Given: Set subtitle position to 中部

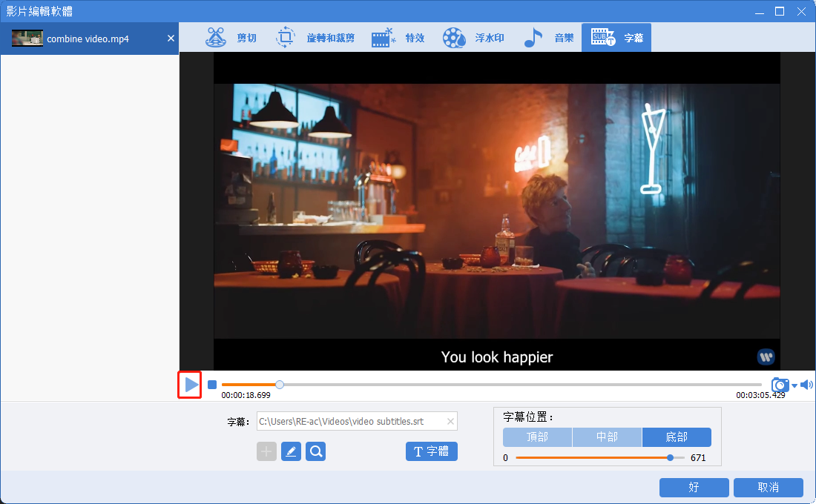Looking at the screenshot, I should (x=608, y=437).
